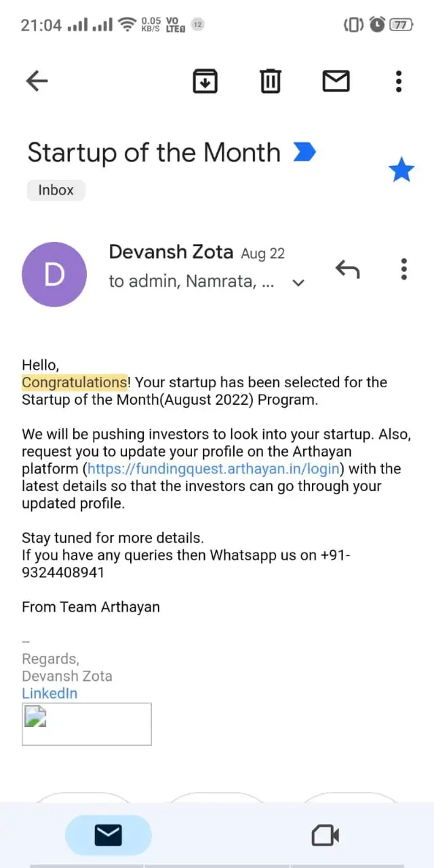Switch to the Mail tab
Viewport: 434px width, 868px height.
click(108, 835)
